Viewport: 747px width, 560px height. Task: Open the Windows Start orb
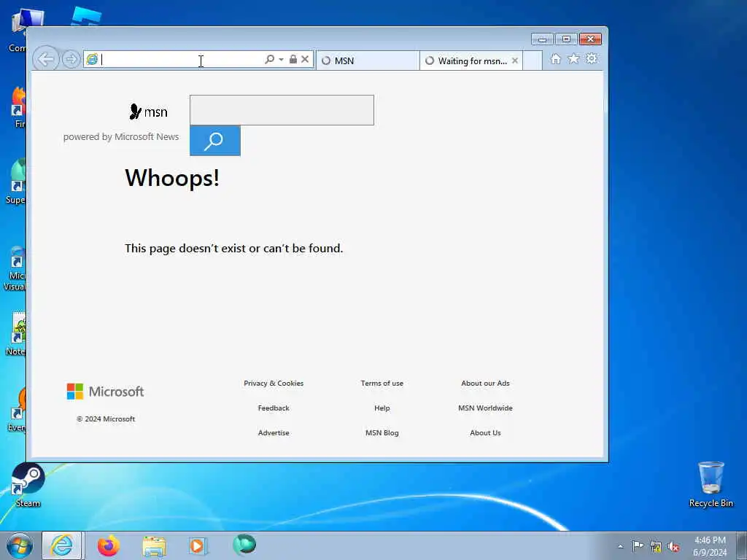[20, 545]
